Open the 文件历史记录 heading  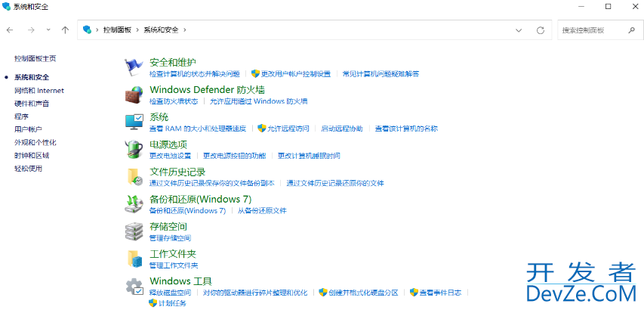[177, 172]
